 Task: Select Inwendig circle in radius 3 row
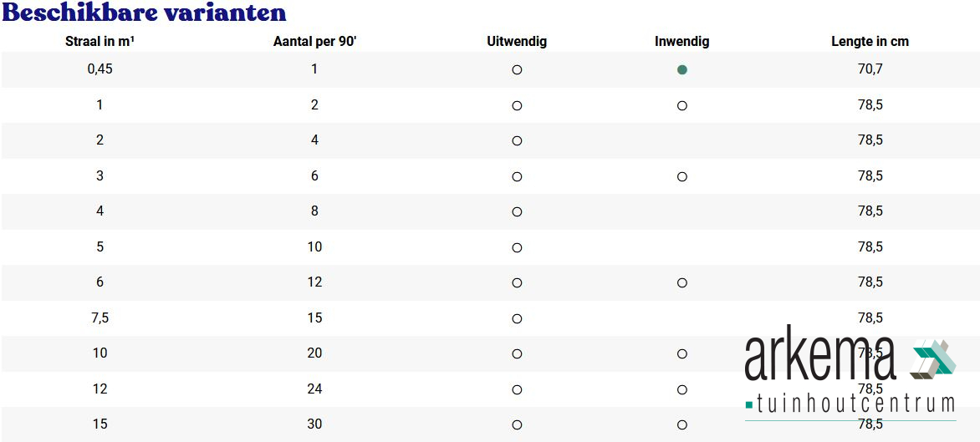681,177
